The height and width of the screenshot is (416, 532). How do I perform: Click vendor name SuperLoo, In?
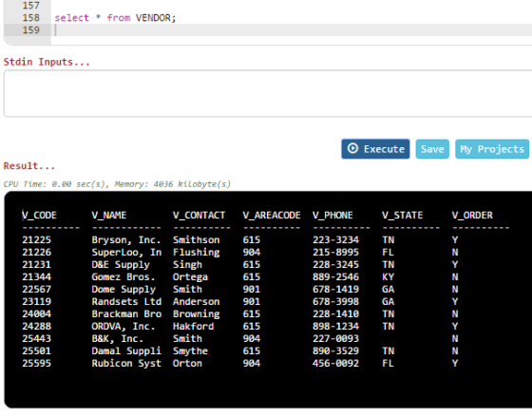126,252
